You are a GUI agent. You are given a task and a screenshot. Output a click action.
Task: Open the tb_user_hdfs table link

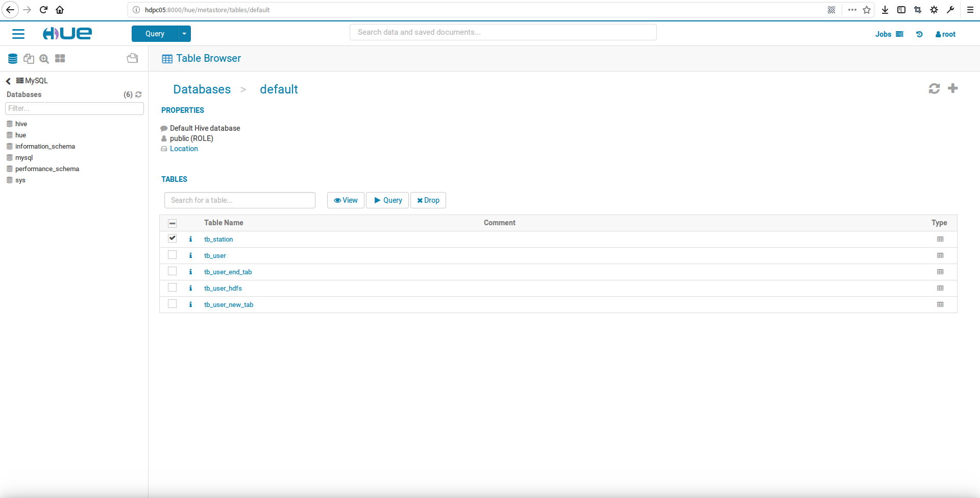(x=223, y=288)
